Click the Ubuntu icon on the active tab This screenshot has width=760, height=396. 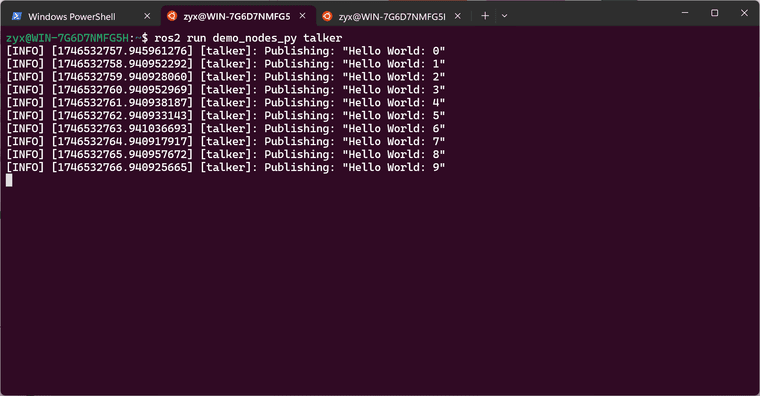pyautogui.click(x=172, y=16)
